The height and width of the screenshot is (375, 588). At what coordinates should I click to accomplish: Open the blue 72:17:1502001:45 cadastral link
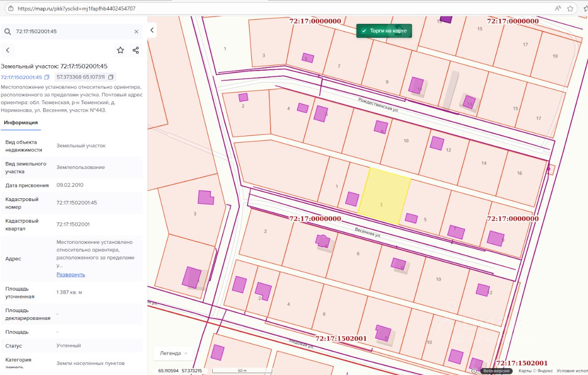click(x=21, y=77)
